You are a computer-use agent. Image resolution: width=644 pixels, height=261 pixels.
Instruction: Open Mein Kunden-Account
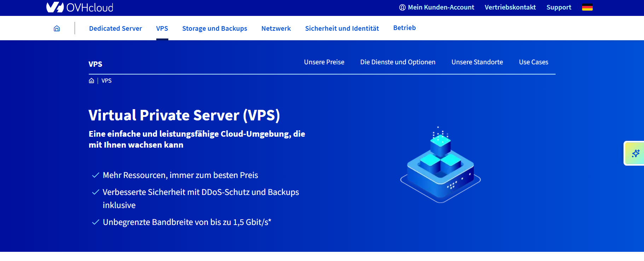[437, 7]
